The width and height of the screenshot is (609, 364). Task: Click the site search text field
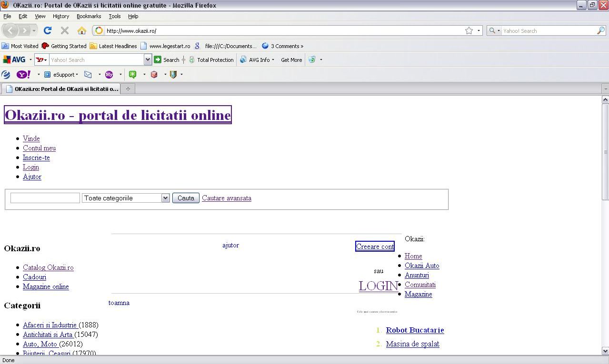click(45, 198)
